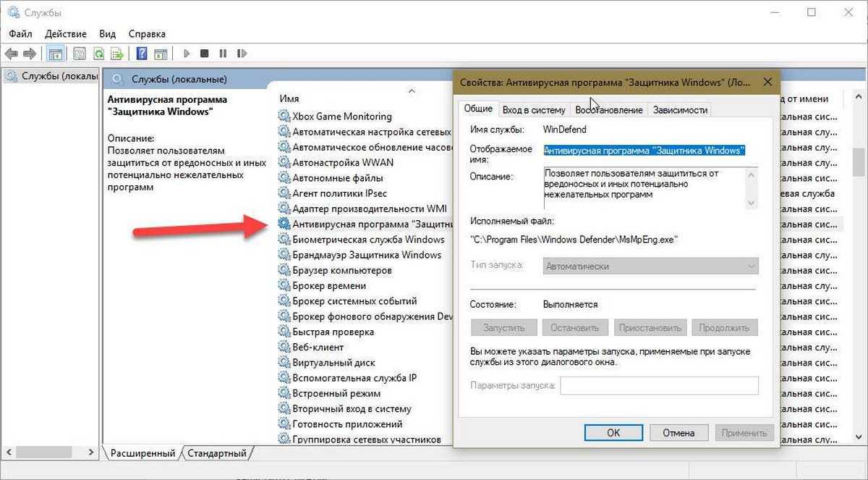Click the Restart service toolbar icon

click(x=241, y=54)
